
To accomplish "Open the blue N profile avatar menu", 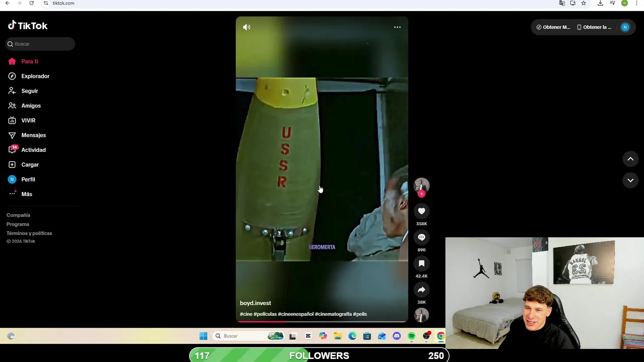I will pyautogui.click(x=625, y=27).
